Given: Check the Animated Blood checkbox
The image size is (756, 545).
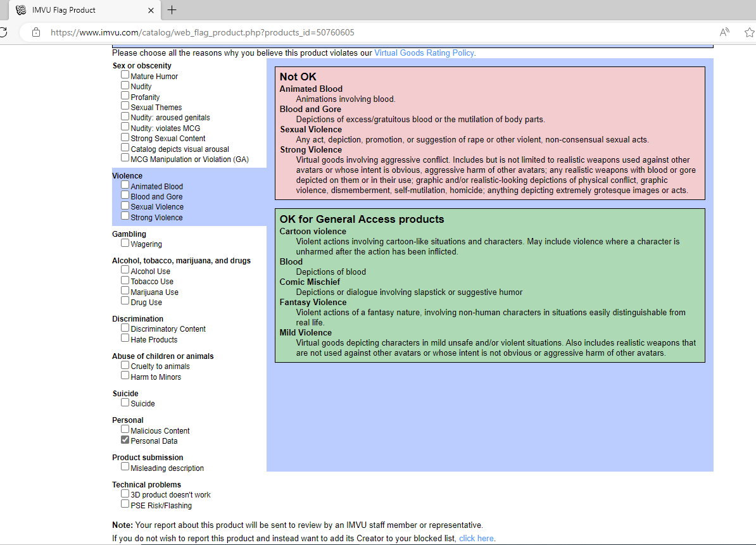Looking at the screenshot, I should pyautogui.click(x=125, y=185).
